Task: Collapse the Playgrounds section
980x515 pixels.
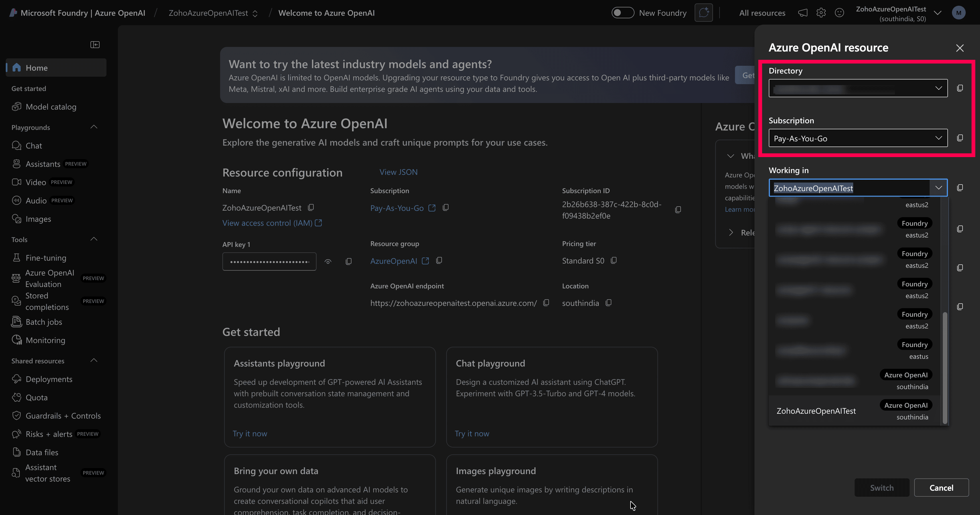Action: pyautogui.click(x=94, y=127)
